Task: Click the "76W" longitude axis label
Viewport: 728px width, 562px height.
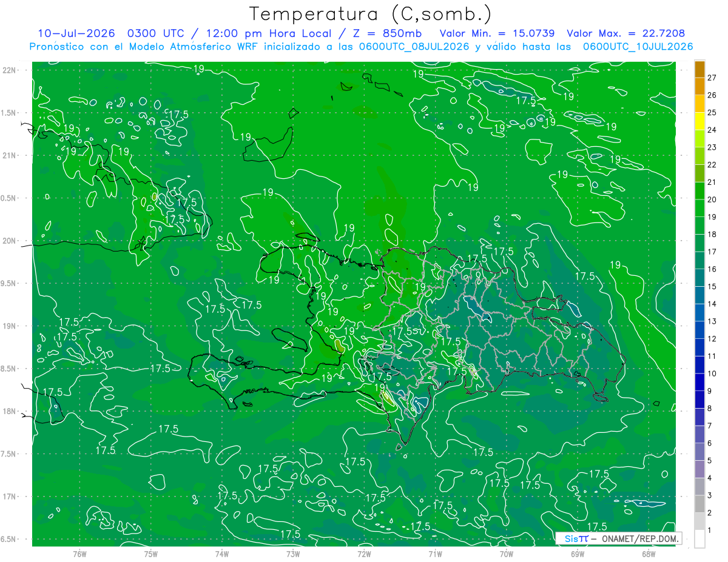Action: (x=79, y=554)
